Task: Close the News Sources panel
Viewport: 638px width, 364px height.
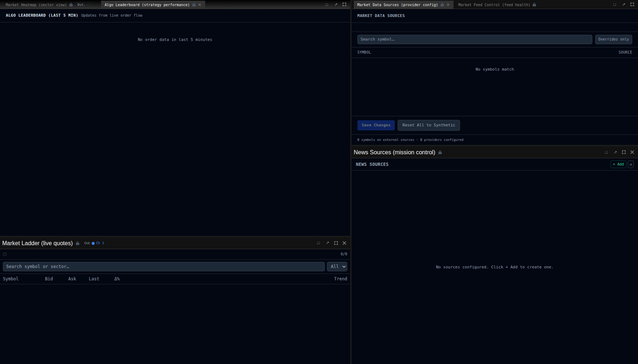Action: [632, 152]
